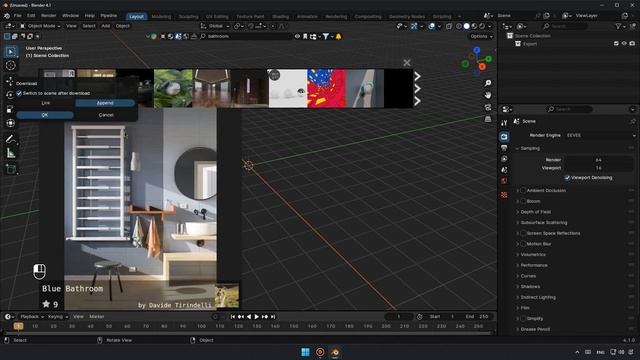
Task: Enable Screen Space Reflections checkbox
Action: [x=523, y=233]
